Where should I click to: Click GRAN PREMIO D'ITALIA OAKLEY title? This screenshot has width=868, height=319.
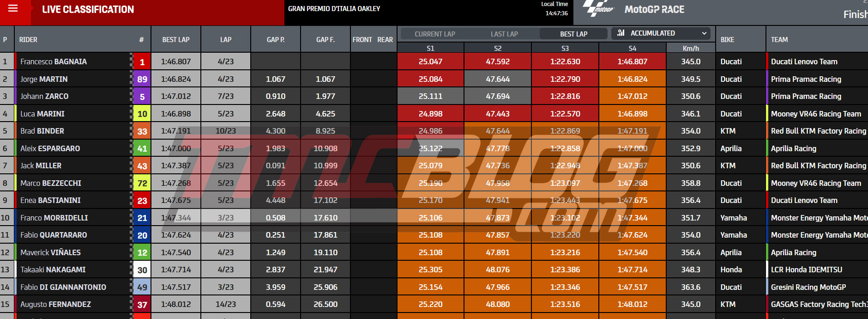(334, 9)
